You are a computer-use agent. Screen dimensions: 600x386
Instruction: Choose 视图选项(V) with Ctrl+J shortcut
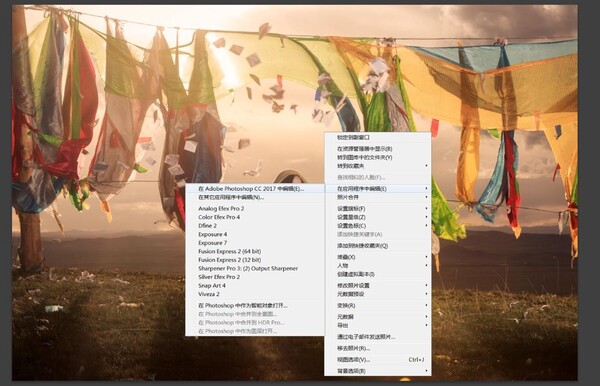pyautogui.click(x=378, y=360)
